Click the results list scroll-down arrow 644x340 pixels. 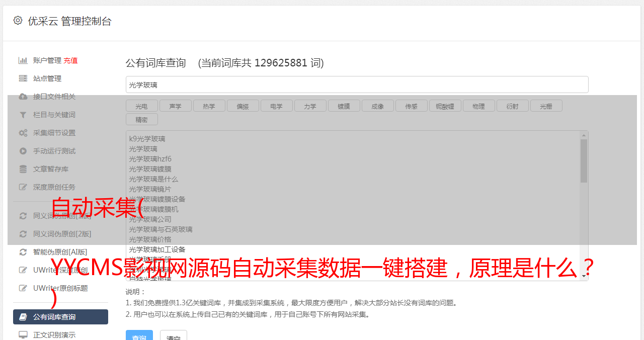[x=584, y=276]
